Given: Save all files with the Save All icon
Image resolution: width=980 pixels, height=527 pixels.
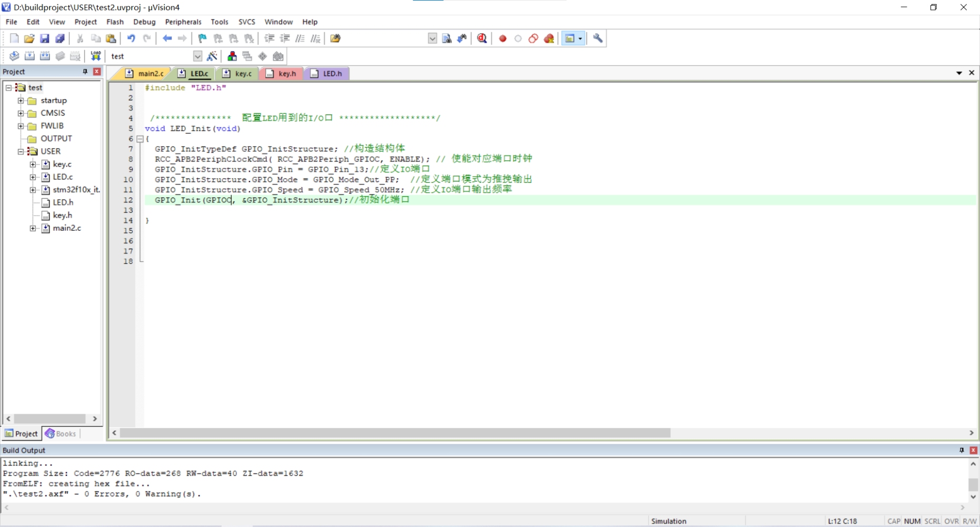Looking at the screenshot, I should [x=60, y=38].
